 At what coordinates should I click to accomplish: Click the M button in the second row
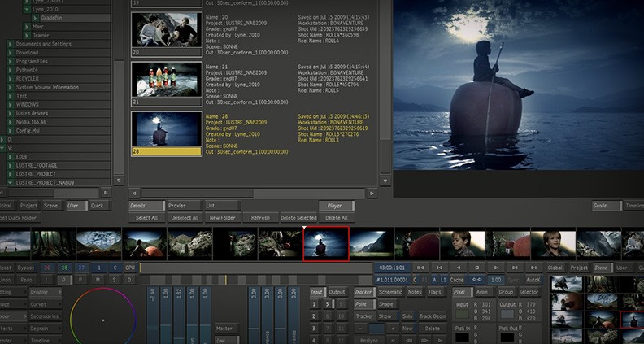pos(98,280)
